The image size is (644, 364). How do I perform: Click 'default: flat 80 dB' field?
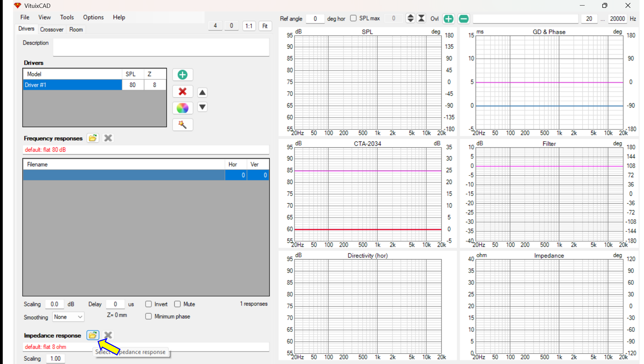[x=146, y=150]
